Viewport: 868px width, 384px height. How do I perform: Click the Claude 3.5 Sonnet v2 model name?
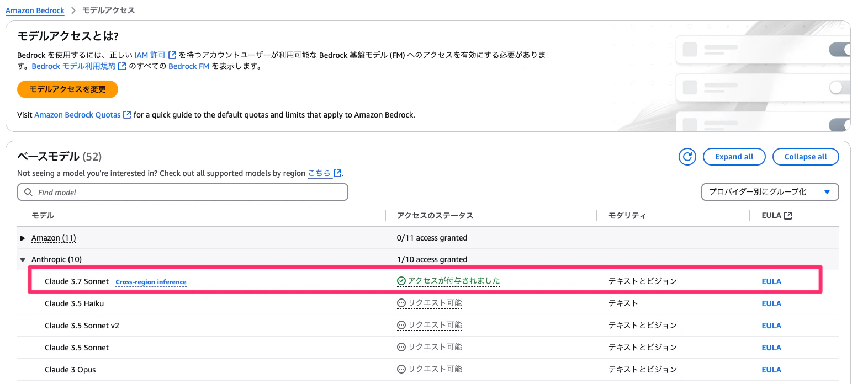coord(82,326)
